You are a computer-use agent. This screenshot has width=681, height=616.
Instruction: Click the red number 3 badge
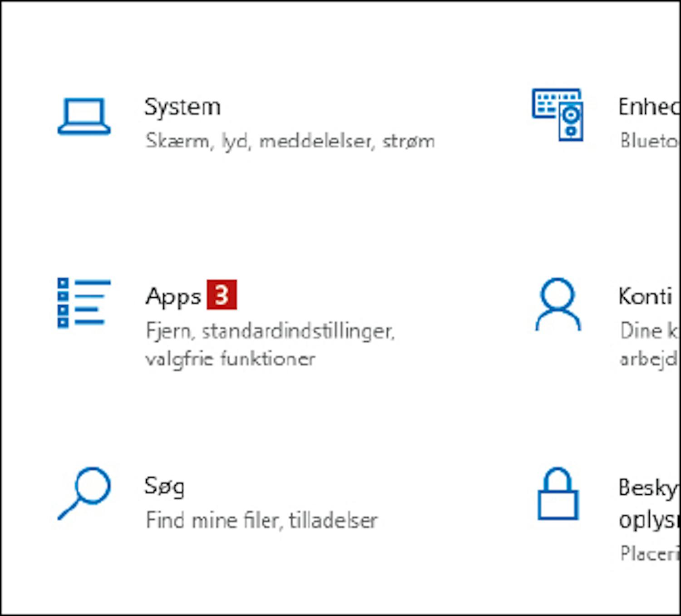222,295
